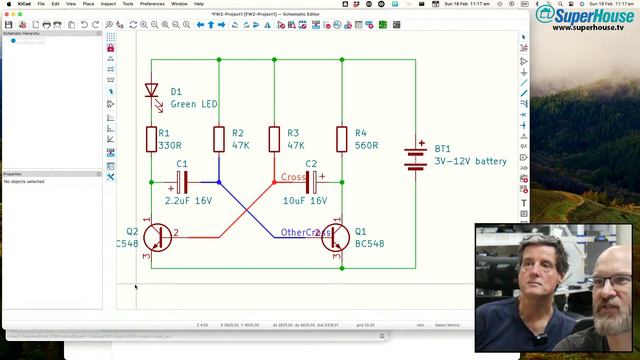This screenshot has width=640, height=360.
Task: Redo the last undone edit
Action: 95,25
